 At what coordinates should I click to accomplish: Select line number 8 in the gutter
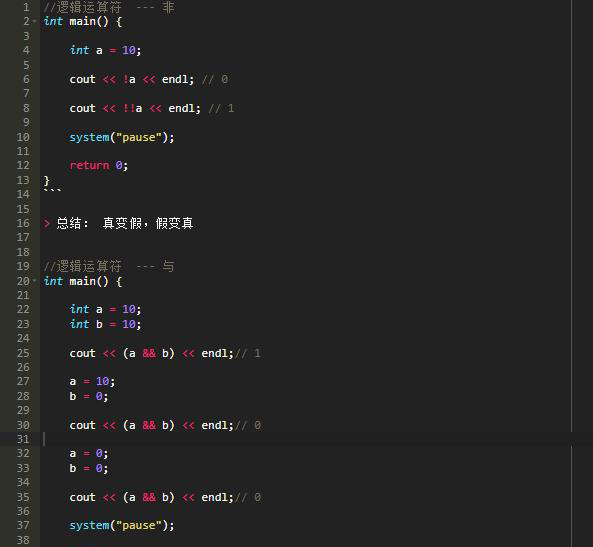[26, 108]
